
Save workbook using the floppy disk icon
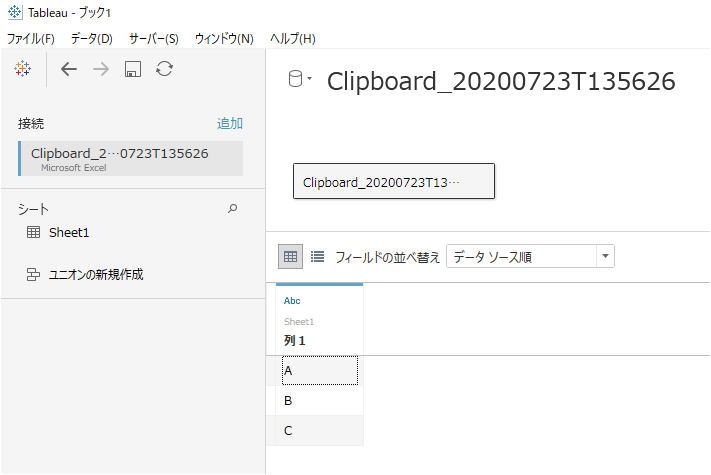tap(133, 69)
